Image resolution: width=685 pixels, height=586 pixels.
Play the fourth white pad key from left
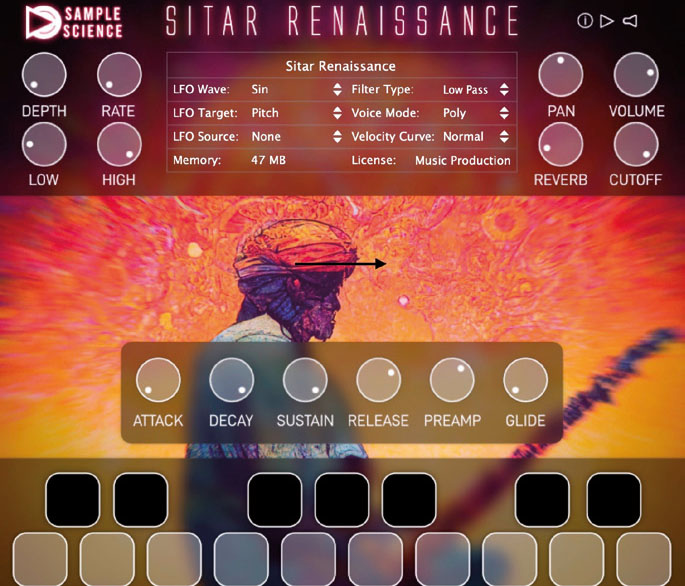tap(241, 559)
